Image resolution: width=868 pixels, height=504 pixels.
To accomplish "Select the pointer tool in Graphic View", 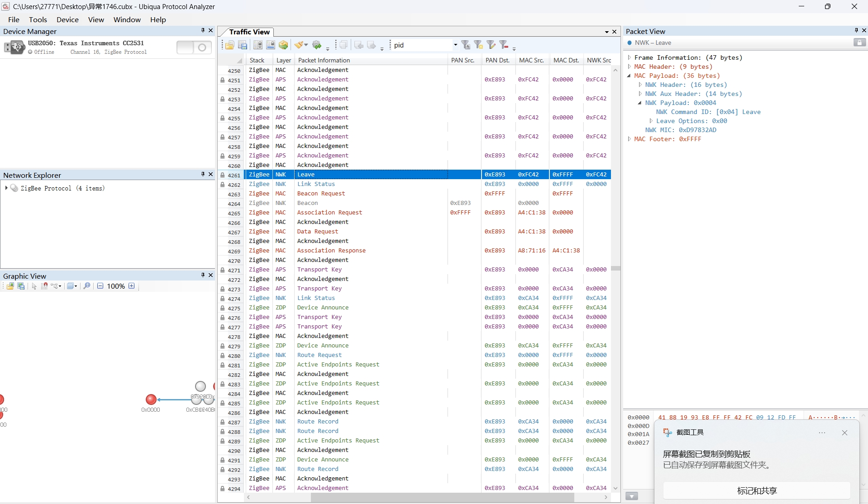I will pyautogui.click(x=34, y=286).
